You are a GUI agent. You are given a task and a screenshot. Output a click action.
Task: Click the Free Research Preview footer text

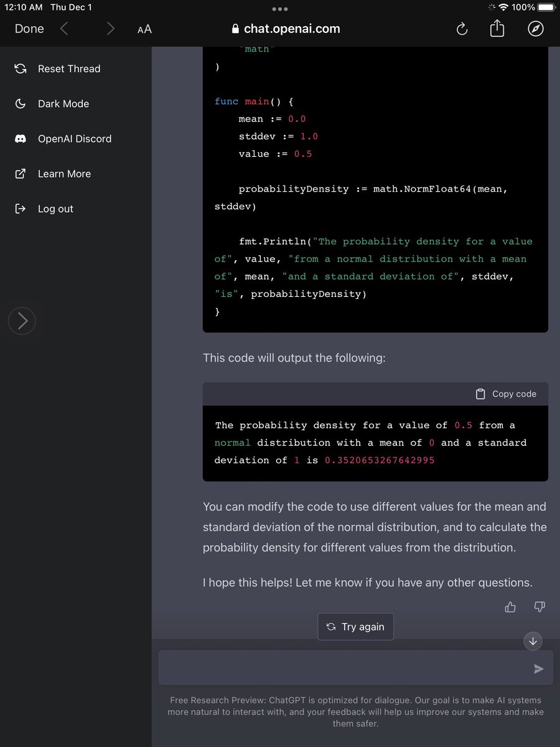pos(356,712)
